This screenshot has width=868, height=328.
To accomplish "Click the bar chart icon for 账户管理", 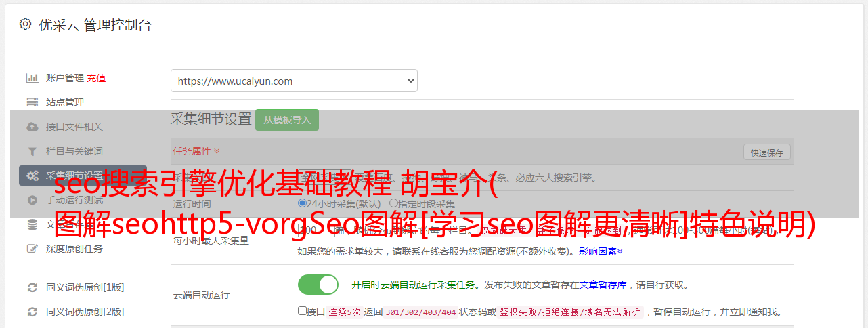I will coord(32,78).
